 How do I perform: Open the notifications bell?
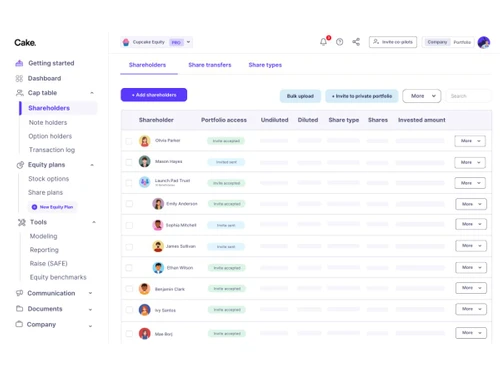point(323,42)
